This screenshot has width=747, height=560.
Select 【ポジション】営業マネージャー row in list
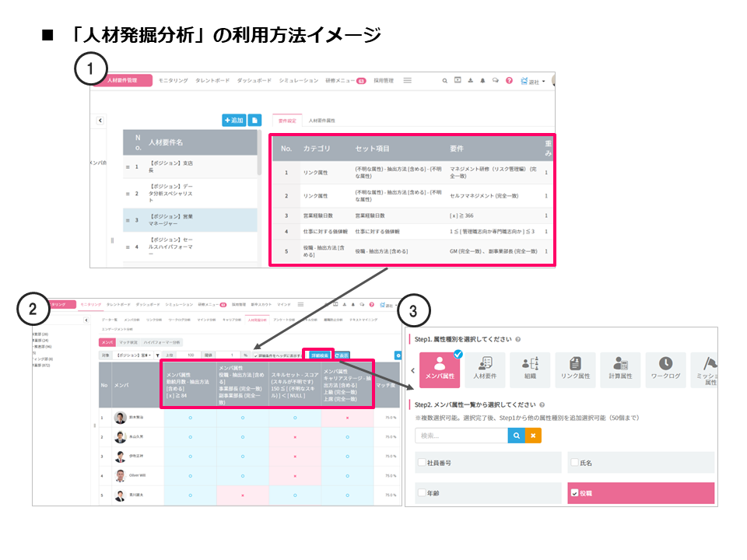pyautogui.click(x=190, y=220)
